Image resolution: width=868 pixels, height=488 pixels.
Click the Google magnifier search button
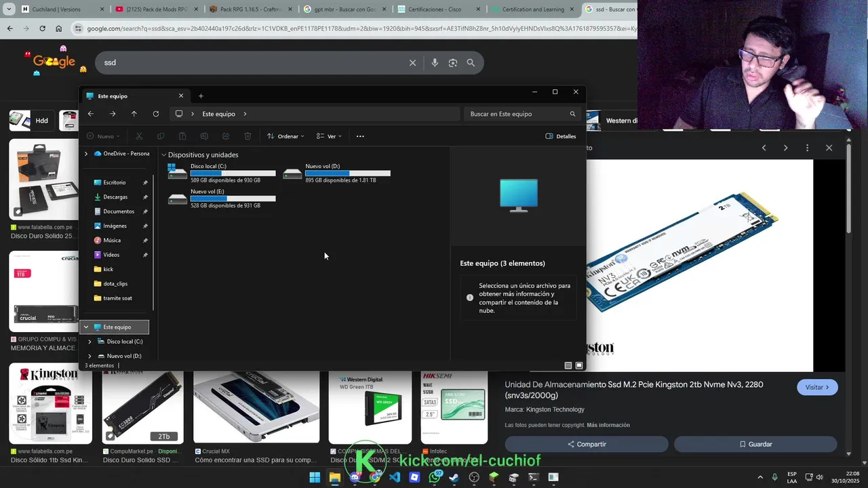tap(471, 62)
